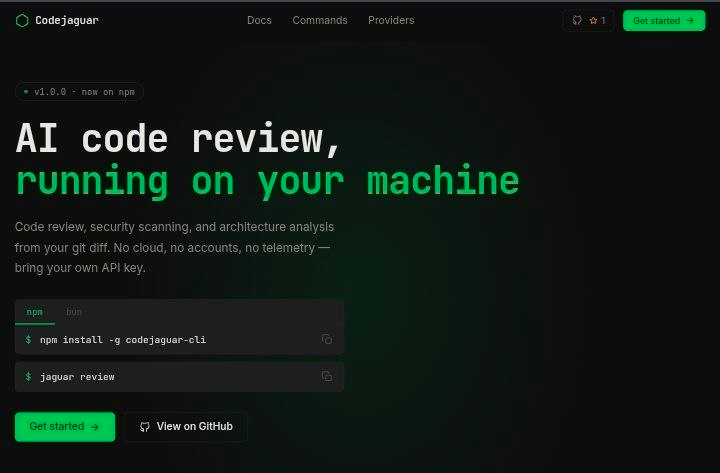
Task: Open the Providers navigation link
Action: point(391,20)
